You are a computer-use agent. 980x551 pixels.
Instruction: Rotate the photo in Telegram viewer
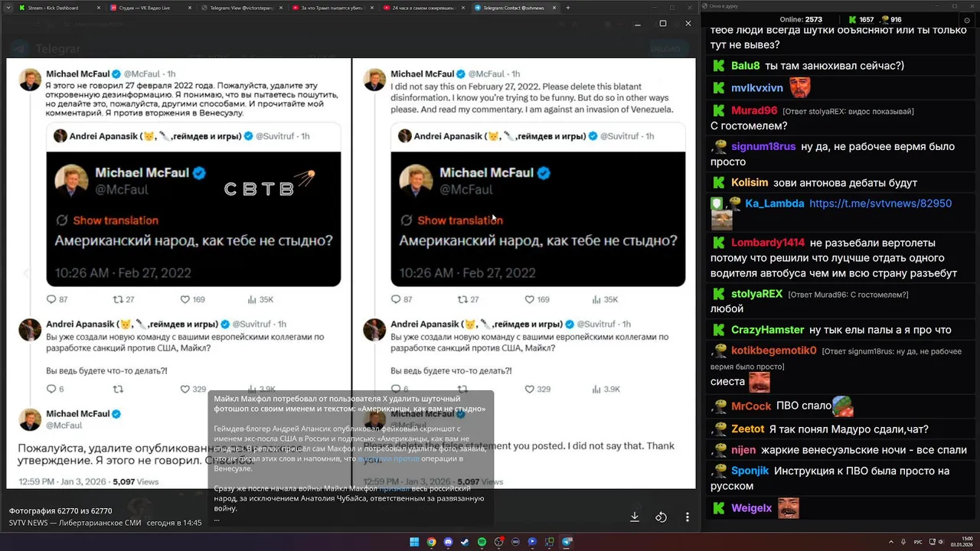(x=661, y=517)
